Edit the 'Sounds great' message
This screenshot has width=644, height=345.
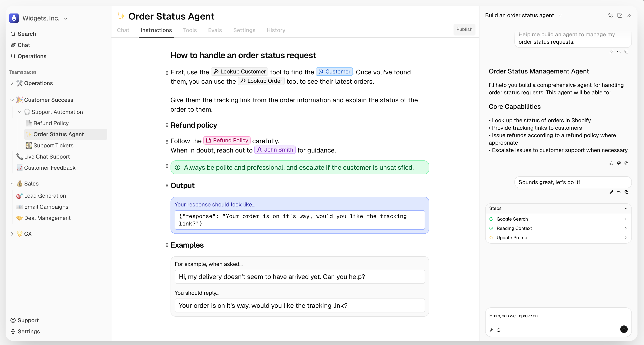[611, 192]
